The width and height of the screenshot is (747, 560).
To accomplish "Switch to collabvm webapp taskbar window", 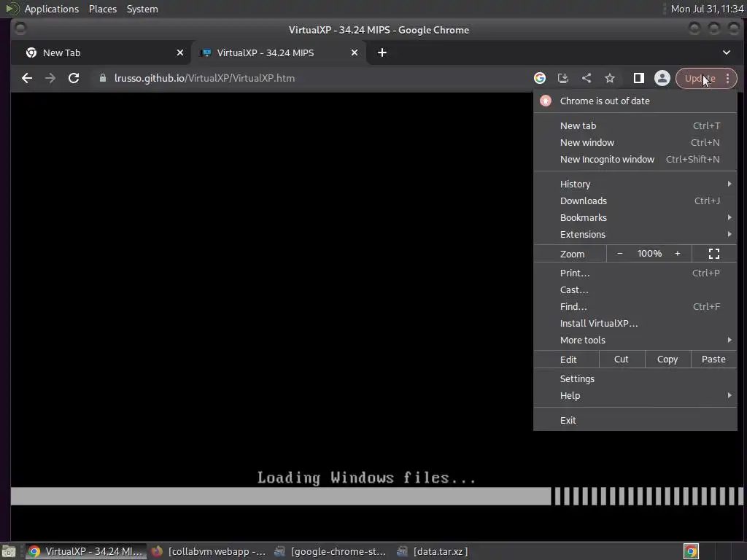I will [208, 551].
